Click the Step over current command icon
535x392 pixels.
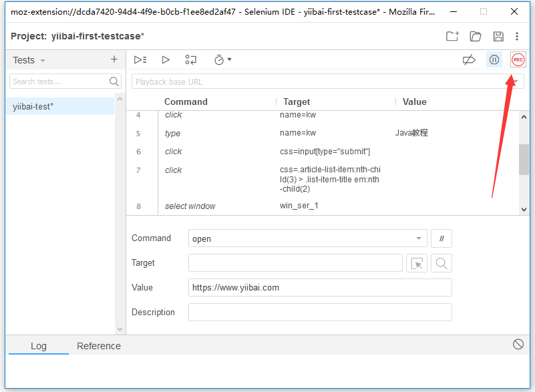click(x=191, y=59)
